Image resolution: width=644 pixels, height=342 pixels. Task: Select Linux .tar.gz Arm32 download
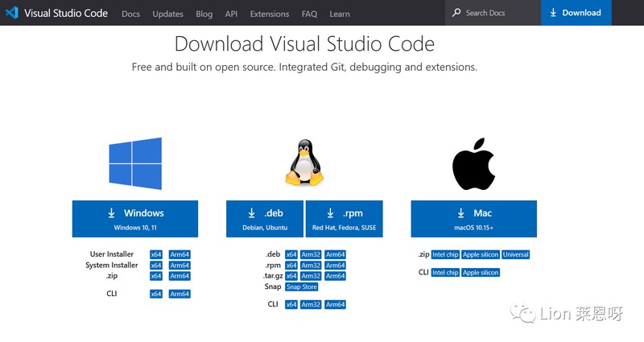pos(311,276)
